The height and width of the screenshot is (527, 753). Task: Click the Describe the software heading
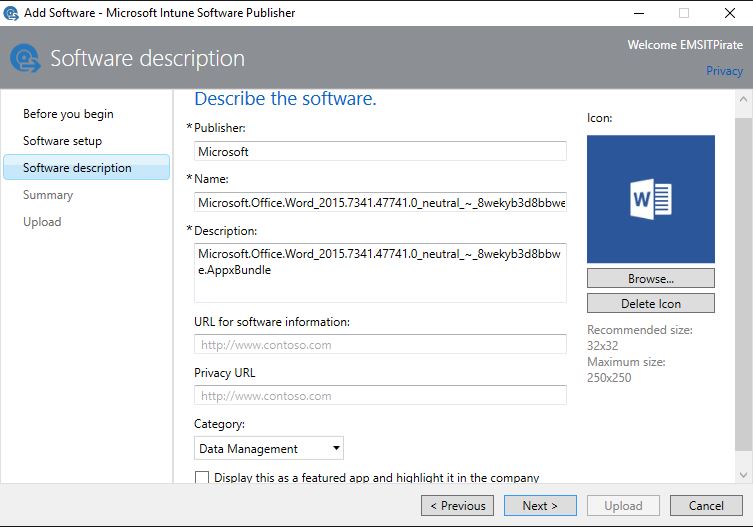(285, 98)
